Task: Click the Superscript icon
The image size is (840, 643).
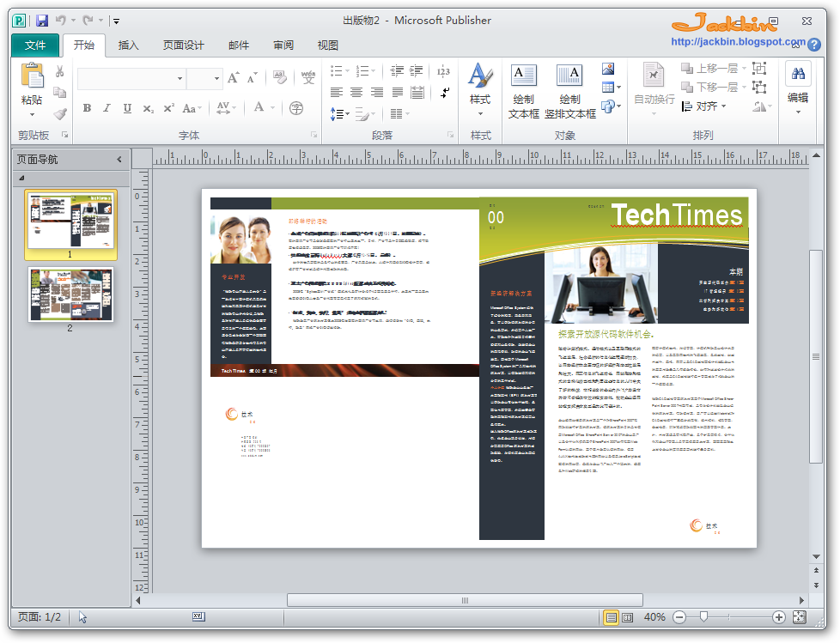Action: pos(168,108)
